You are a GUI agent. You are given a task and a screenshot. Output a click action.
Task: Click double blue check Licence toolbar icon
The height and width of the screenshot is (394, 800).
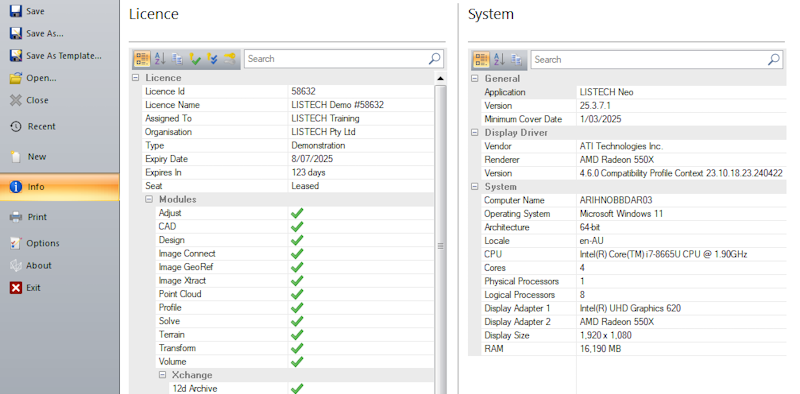point(212,59)
